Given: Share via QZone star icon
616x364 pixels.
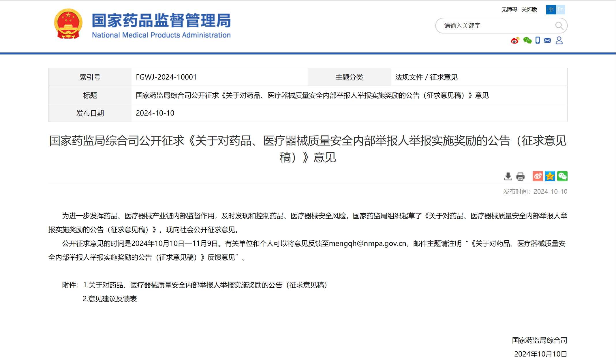Looking at the screenshot, I should click(x=550, y=176).
